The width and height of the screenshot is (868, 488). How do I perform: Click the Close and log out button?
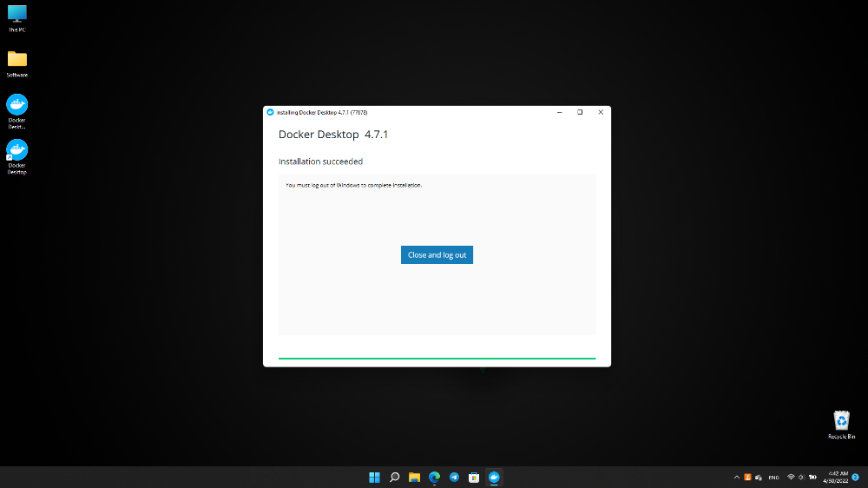(x=437, y=254)
